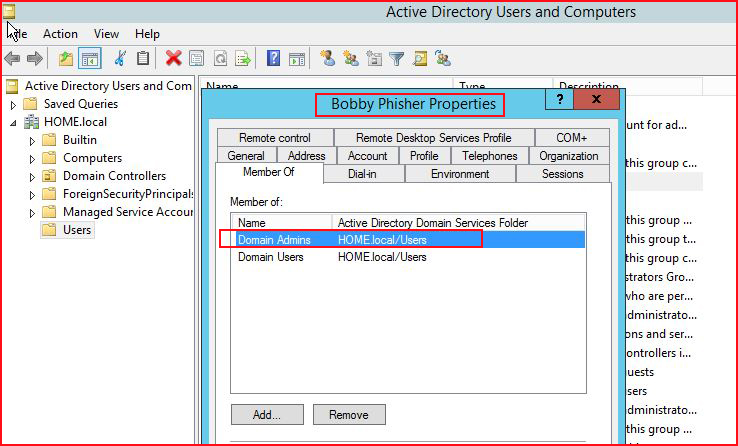
Task: Click the Refresh toolbar icon
Action: pyautogui.click(x=220, y=59)
